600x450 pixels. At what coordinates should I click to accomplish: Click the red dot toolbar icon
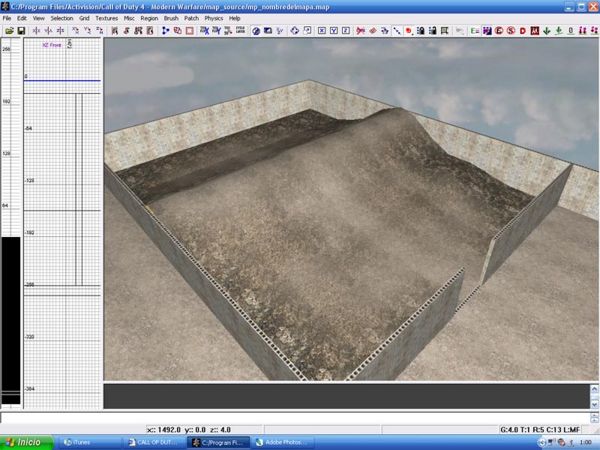(x=409, y=31)
